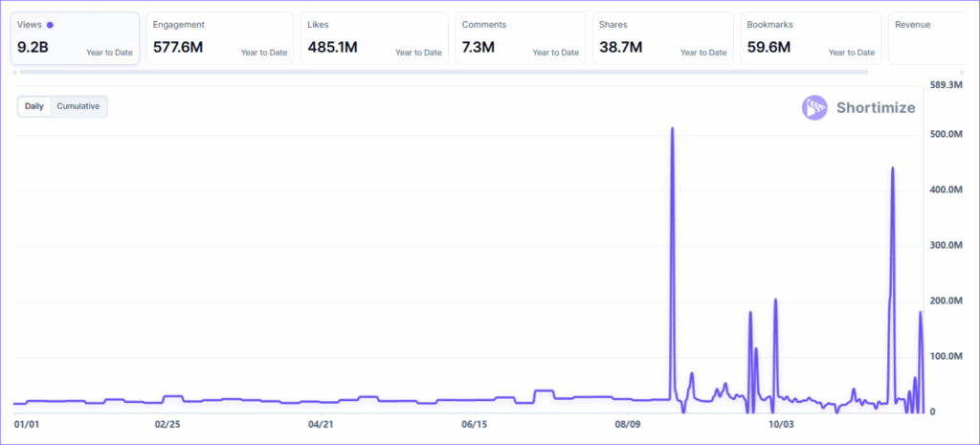Switch chart to Cumulative view

point(78,106)
